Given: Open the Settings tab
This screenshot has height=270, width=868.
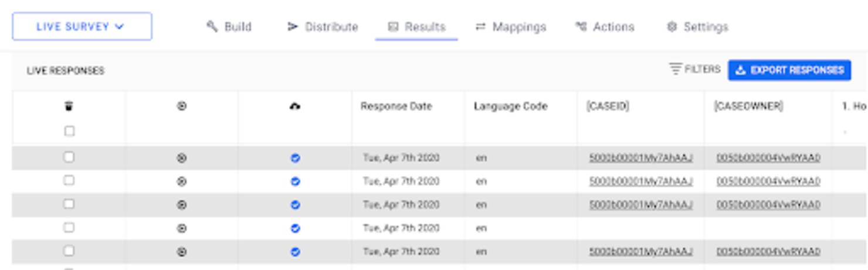Looking at the screenshot, I should click(x=697, y=26).
